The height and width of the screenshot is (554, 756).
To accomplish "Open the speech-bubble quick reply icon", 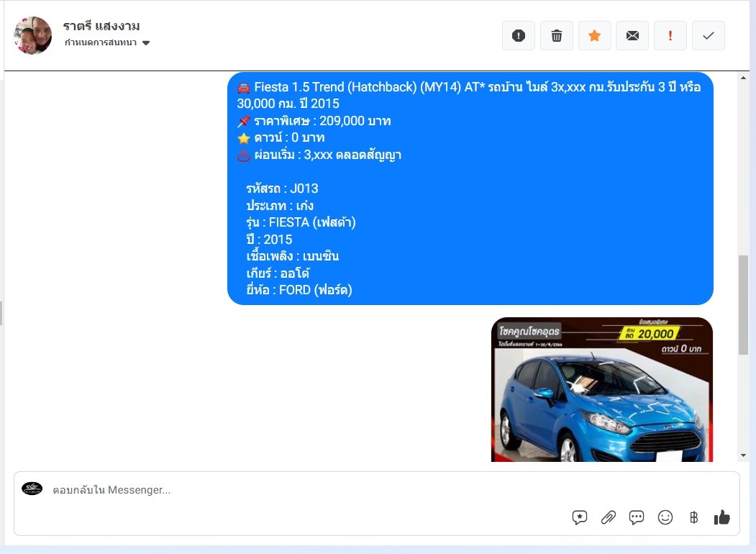I will (637, 517).
